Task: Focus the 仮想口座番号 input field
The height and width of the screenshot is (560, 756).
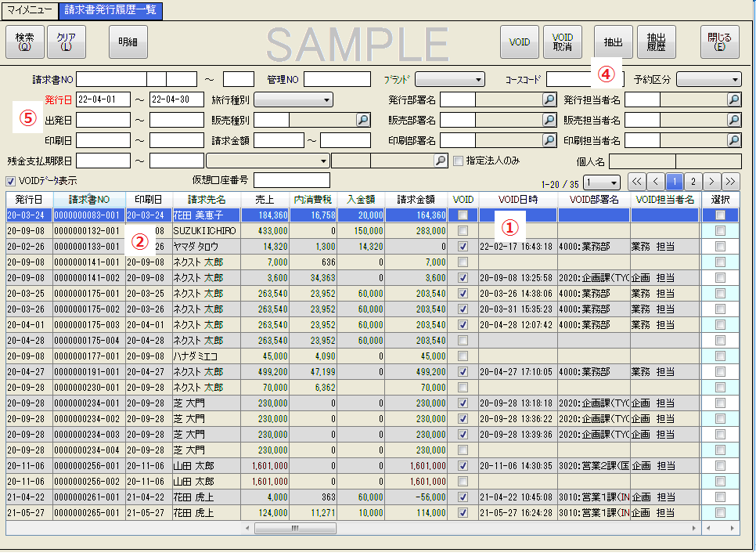Action: [x=292, y=180]
